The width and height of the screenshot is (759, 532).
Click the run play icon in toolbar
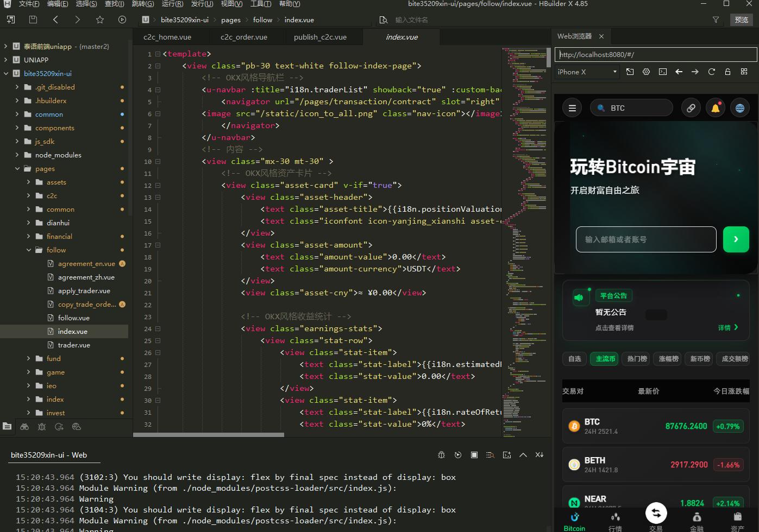coord(122,20)
